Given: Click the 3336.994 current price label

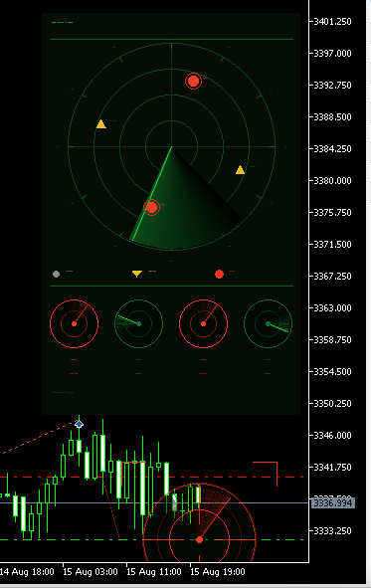Looking at the screenshot, I should [333, 502].
